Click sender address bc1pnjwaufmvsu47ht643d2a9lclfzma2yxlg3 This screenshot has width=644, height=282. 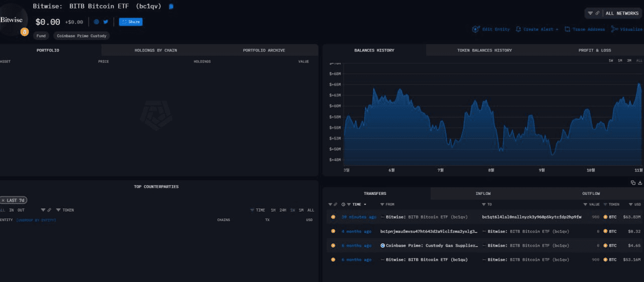coord(429,231)
